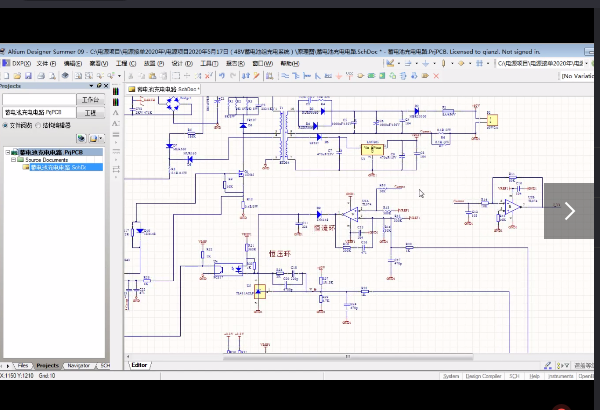Select the first radio button in Projects panel

click(5, 125)
